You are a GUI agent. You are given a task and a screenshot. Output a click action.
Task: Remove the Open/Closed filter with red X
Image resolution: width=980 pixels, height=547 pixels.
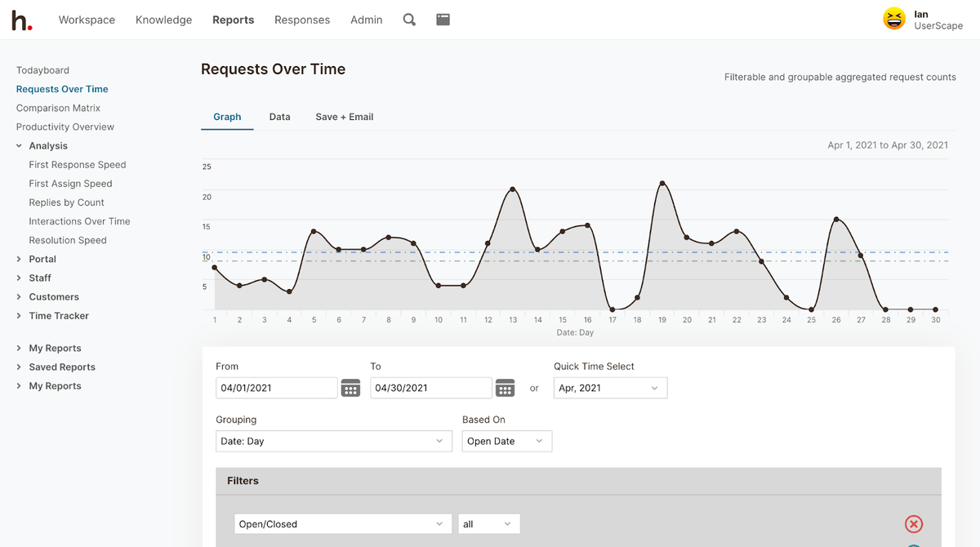914,524
